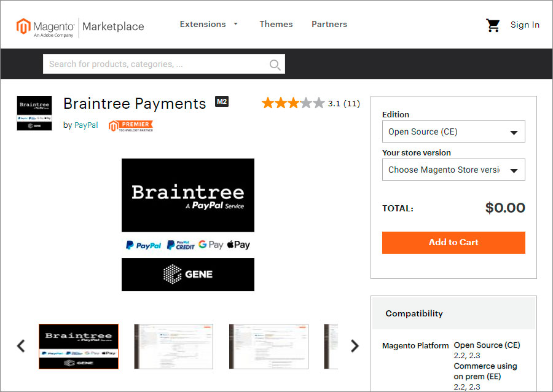This screenshot has height=392, width=553.
Task: Click the Add to Cart button
Action: coord(453,243)
